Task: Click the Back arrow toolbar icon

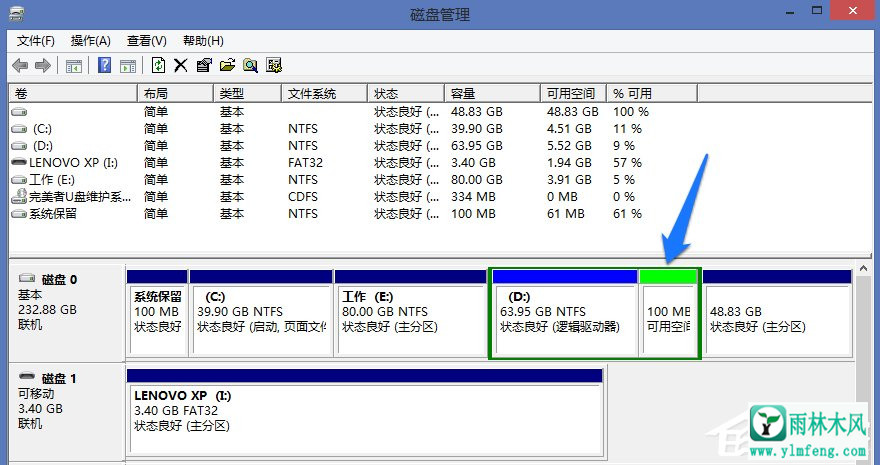Action: pyautogui.click(x=20, y=66)
